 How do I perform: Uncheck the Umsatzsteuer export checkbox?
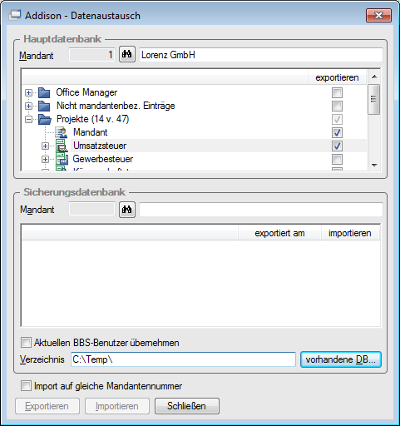337,146
